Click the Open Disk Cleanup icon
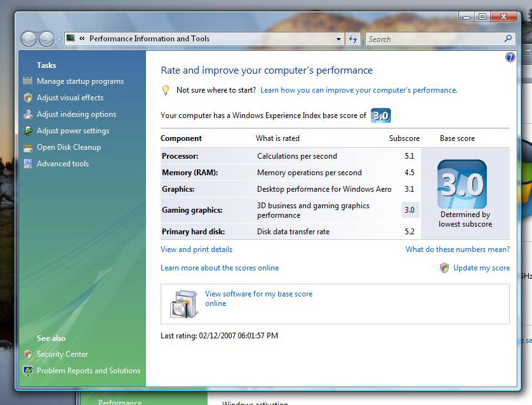This screenshot has height=405, width=532. [x=28, y=148]
